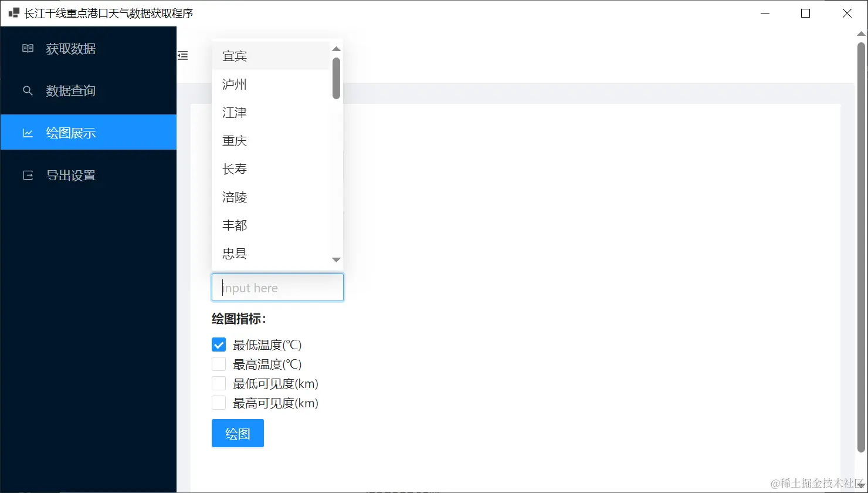Select 江津 from the dropdown list
This screenshot has height=493, width=868.
(271, 113)
